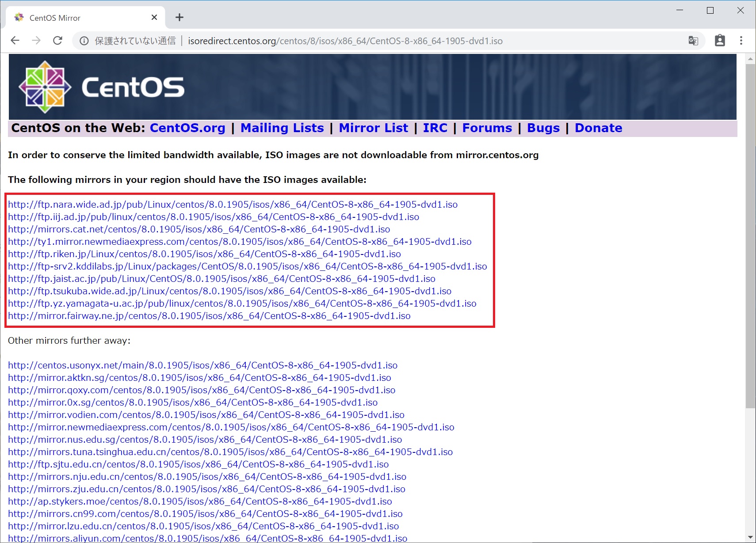Screen dimensions: 756x543
Task: Open the Mailing Lists link
Action: [282, 128]
